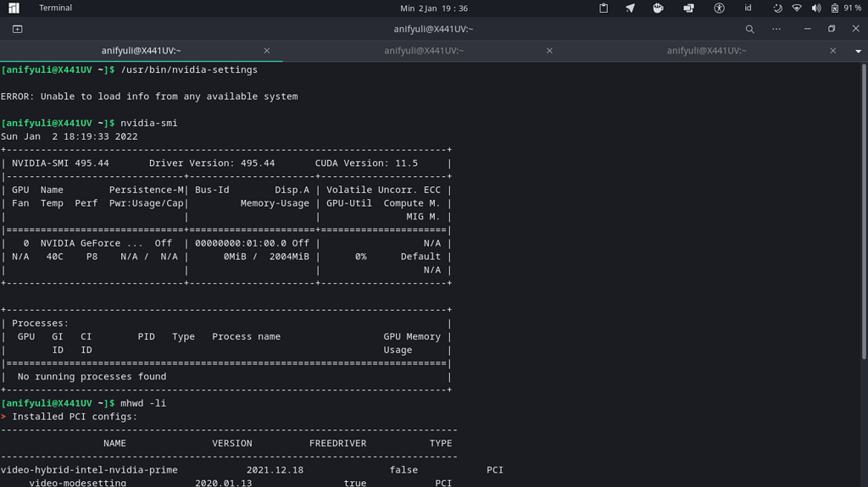
Task: Toggle the night light moon icon
Action: (777, 8)
